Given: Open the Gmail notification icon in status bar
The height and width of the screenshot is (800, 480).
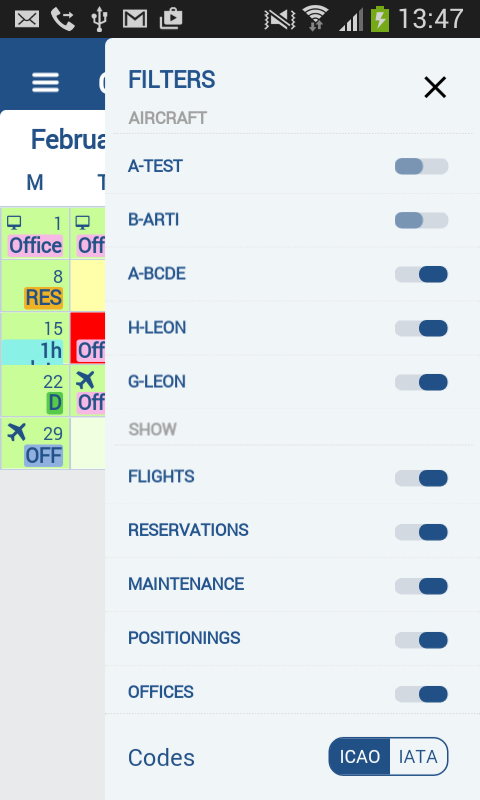Looking at the screenshot, I should pos(135,19).
